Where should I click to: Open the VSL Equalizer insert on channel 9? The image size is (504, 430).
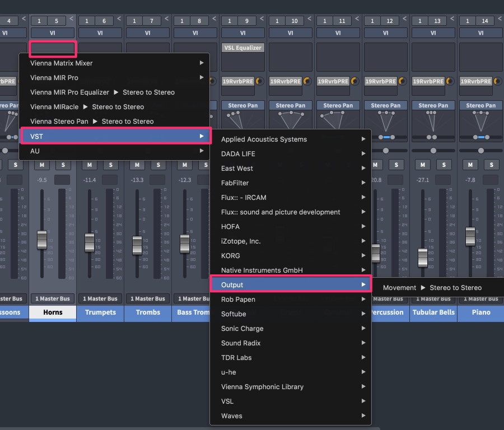pos(242,48)
